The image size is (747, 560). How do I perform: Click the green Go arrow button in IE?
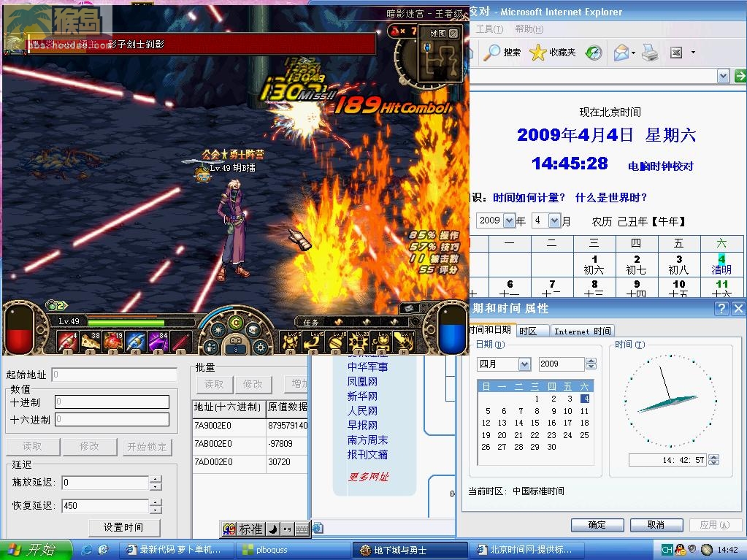coord(740,76)
